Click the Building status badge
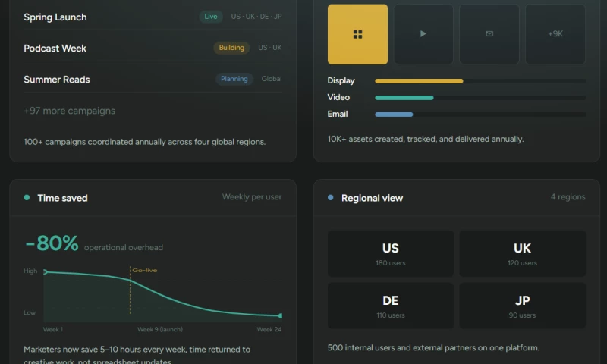This screenshot has height=364, width=607. [x=231, y=48]
